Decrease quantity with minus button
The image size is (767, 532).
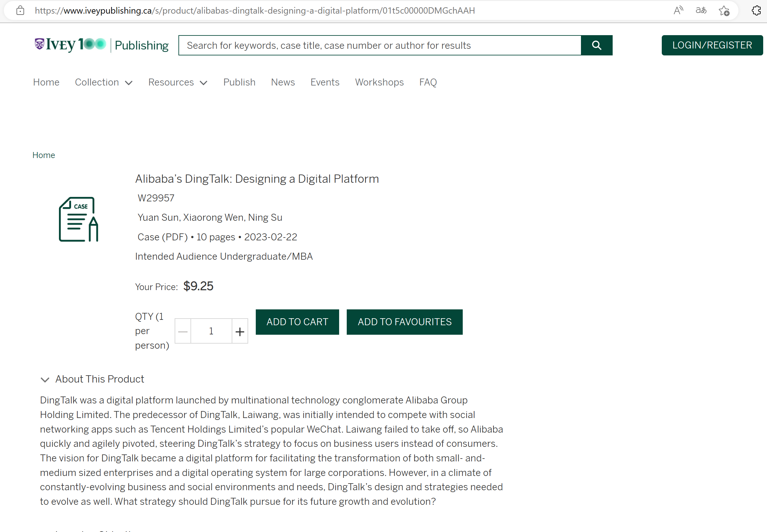coord(183,331)
